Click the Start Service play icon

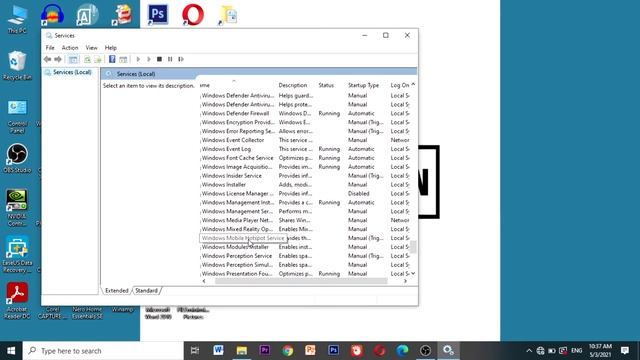(138, 59)
